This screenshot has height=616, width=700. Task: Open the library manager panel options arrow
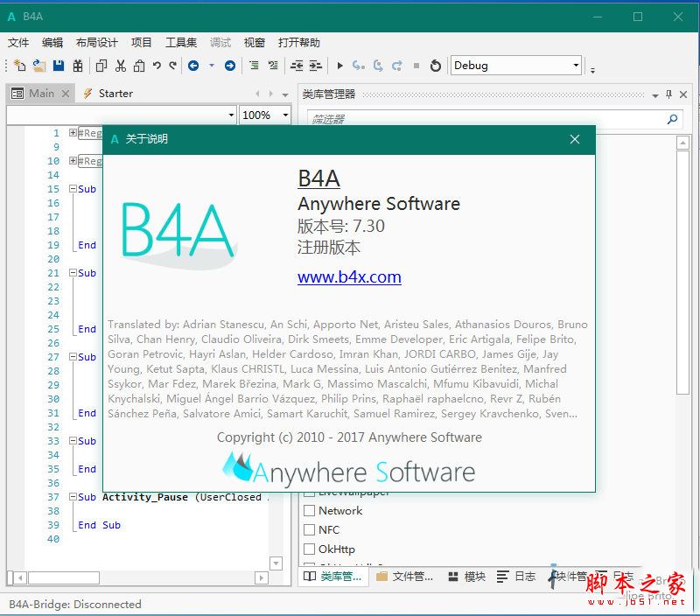[655, 95]
